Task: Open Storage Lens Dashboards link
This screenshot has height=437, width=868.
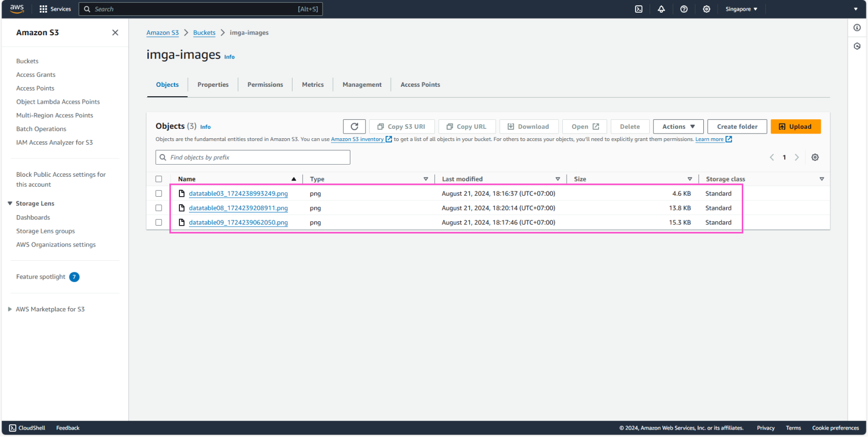Action: pos(33,218)
